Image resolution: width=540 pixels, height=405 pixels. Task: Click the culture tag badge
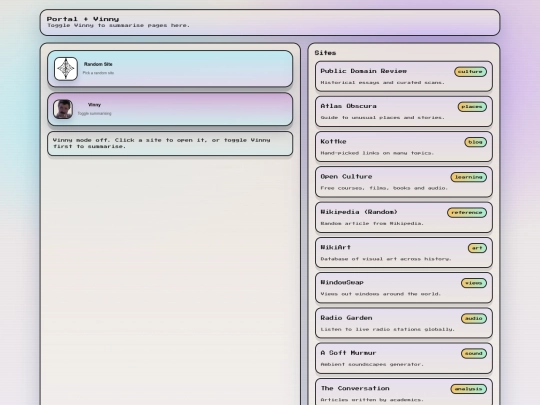[470, 72]
